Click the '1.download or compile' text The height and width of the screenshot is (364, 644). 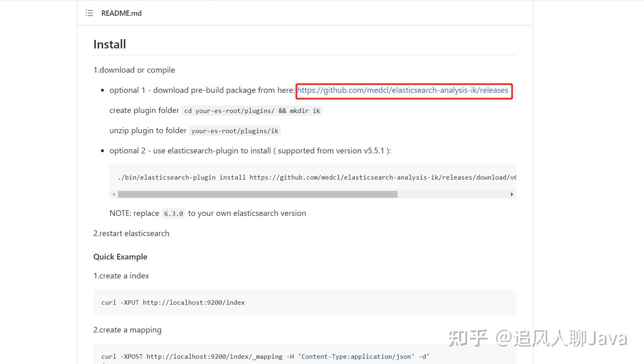tap(134, 70)
